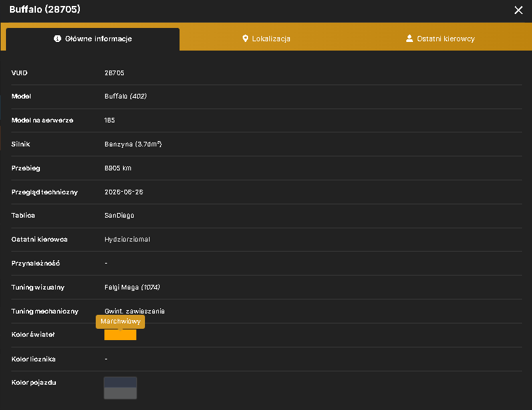Click the Gwint. zawieszenie tuning entry
532x410 pixels.
coord(134,311)
